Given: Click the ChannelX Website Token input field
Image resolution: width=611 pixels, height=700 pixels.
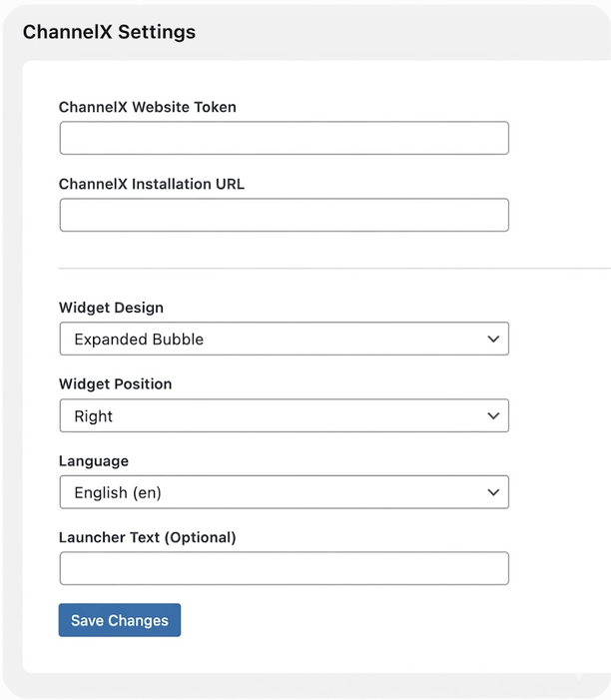Looking at the screenshot, I should [285, 138].
